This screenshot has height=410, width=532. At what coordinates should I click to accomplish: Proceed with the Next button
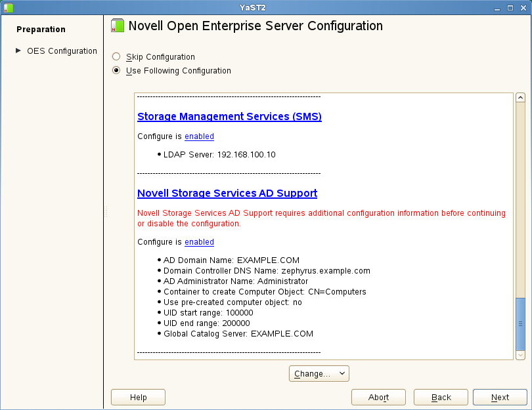point(500,398)
